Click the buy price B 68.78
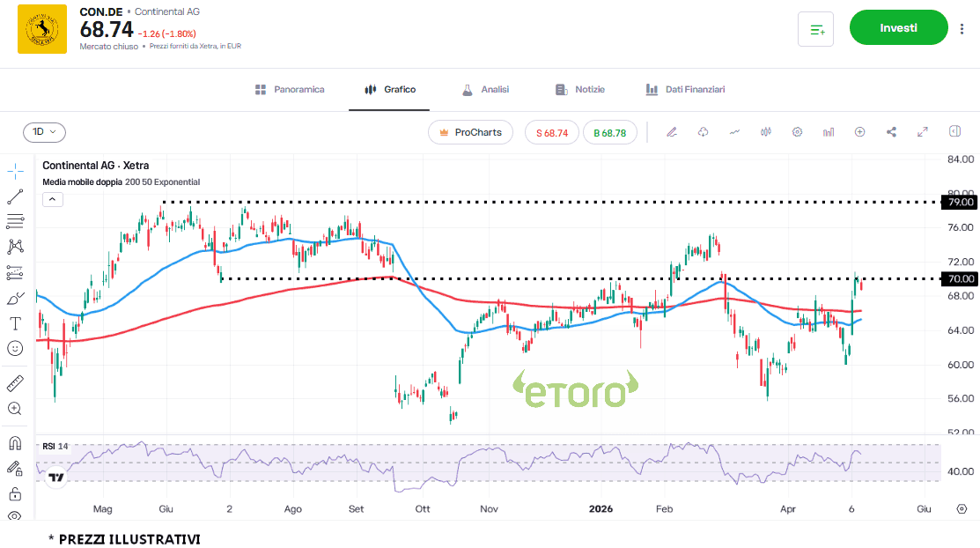980x548 pixels. point(610,133)
